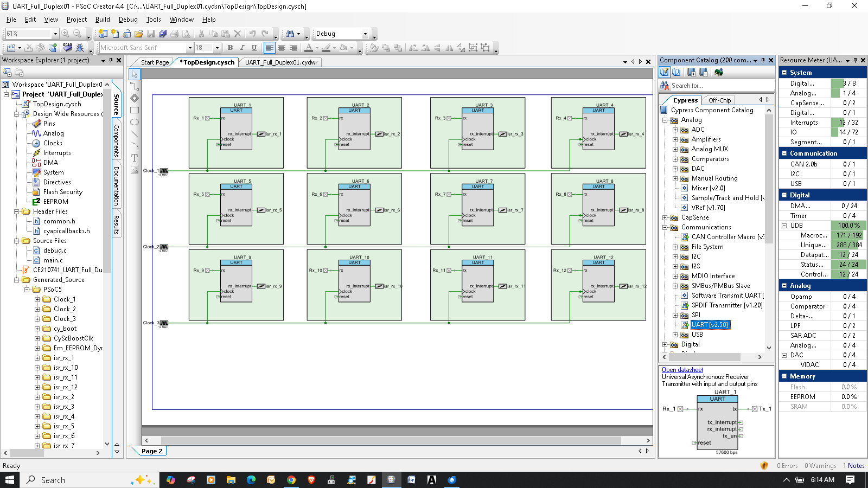Collapse the System section in Resource Meter
This screenshot has height=488, width=868.
784,72
